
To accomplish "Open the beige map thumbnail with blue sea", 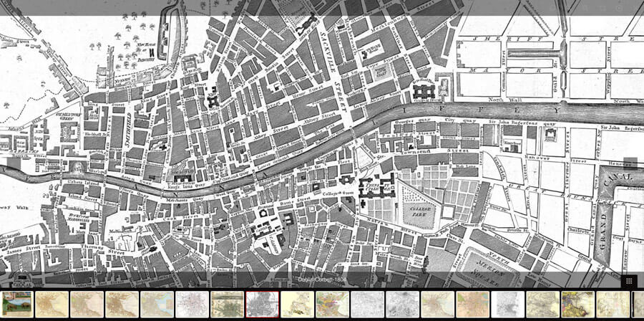I will [x=157, y=304].
